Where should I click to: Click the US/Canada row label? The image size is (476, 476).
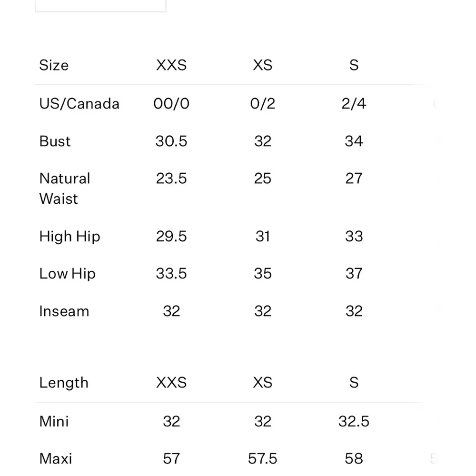79,104
